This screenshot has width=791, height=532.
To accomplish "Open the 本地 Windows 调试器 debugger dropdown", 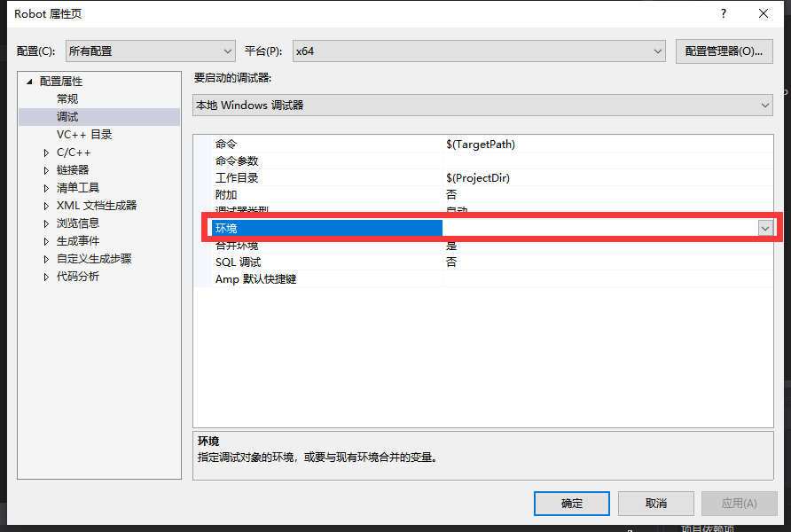I will [x=482, y=105].
